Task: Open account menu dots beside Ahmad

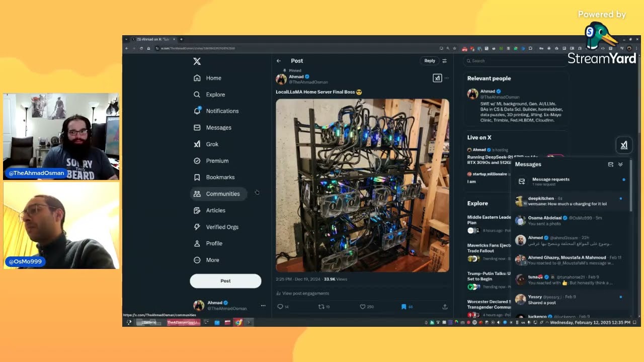Action: pyautogui.click(x=263, y=306)
